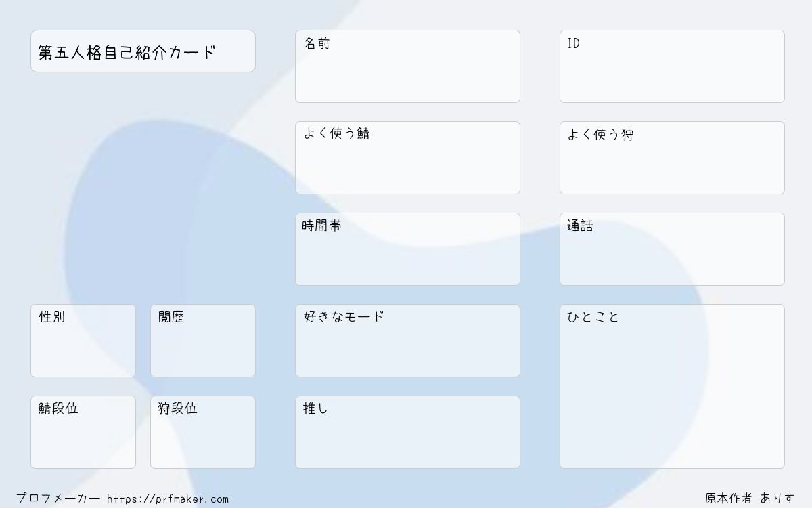812x508 pixels.
Task: Click the 閲歴 history box
Action: 203,341
